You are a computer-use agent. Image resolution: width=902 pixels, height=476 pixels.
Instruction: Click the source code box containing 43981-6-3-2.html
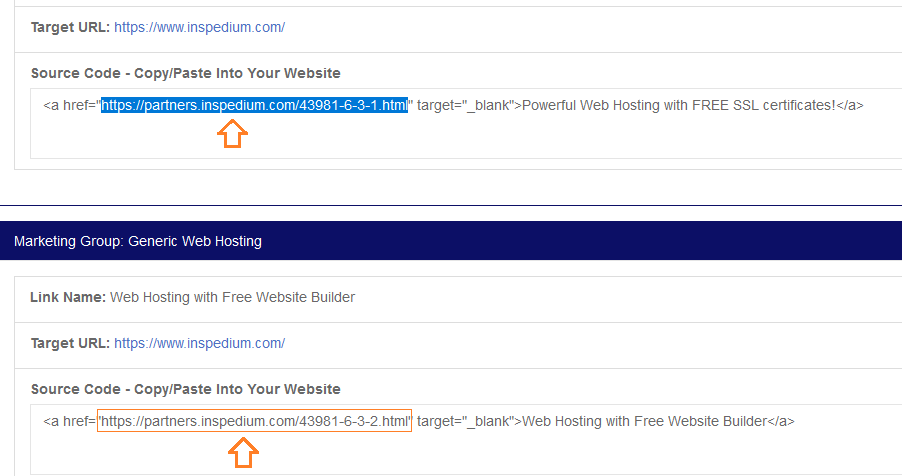click(466, 440)
